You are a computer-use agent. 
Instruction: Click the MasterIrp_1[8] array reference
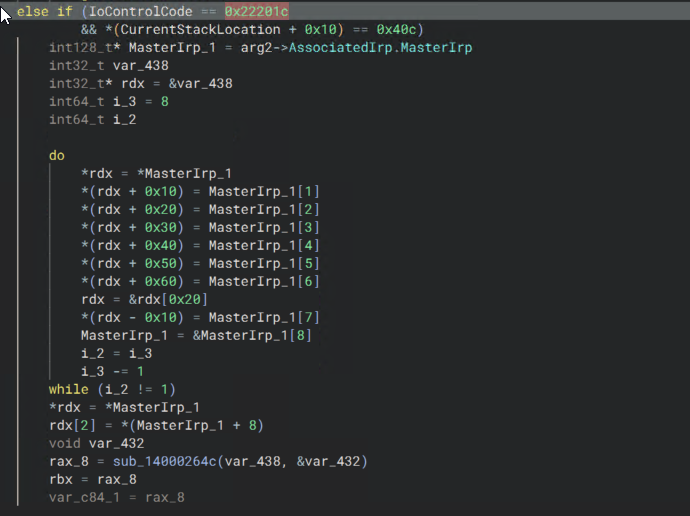tap(256, 335)
